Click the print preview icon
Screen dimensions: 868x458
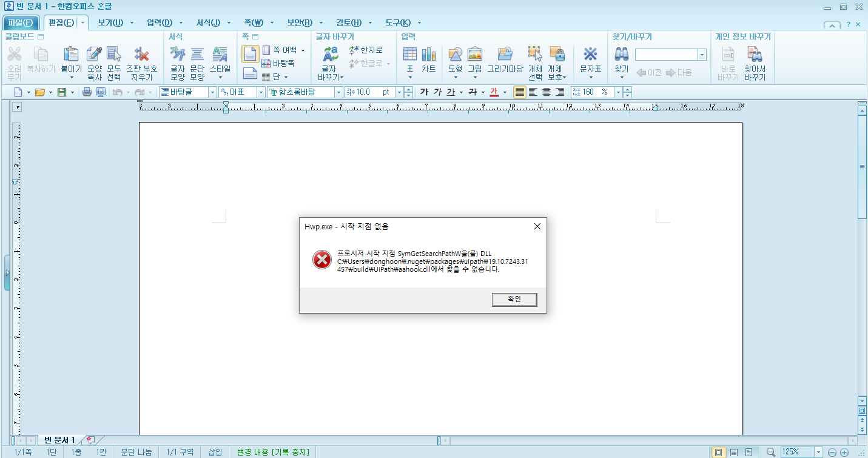coord(101,92)
